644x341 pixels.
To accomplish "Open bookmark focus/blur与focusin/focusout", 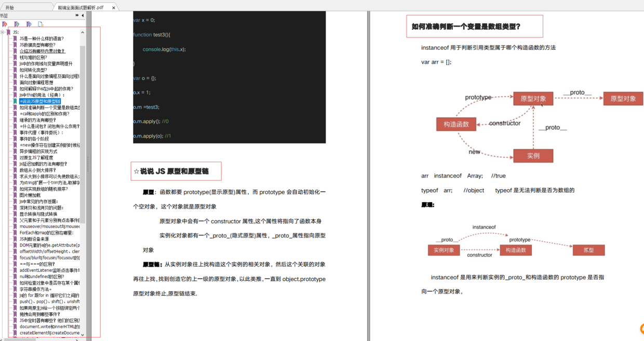I will click(x=50, y=258).
